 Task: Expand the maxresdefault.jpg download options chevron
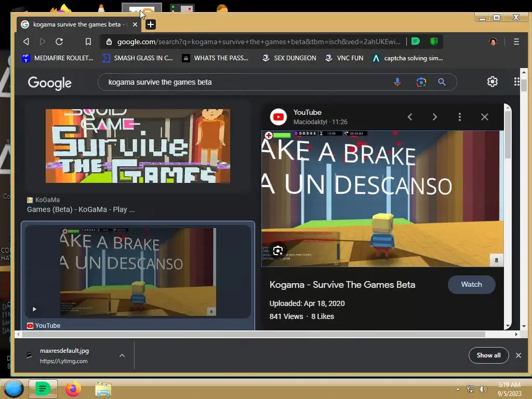pyautogui.click(x=122, y=355)
